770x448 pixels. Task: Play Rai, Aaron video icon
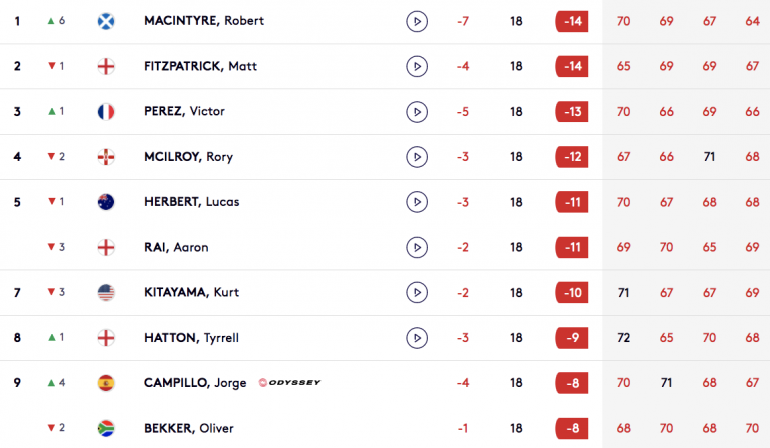[417, 247]
